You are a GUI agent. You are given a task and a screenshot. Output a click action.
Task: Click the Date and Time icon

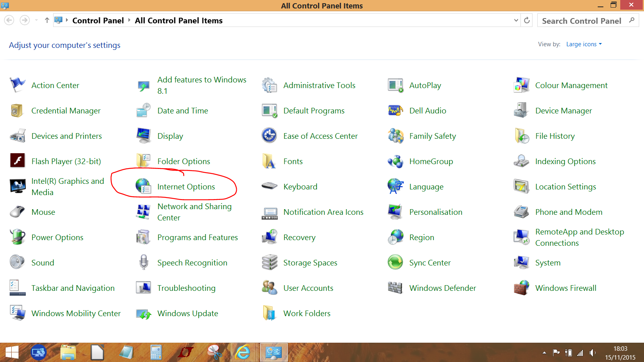point(143,111)
